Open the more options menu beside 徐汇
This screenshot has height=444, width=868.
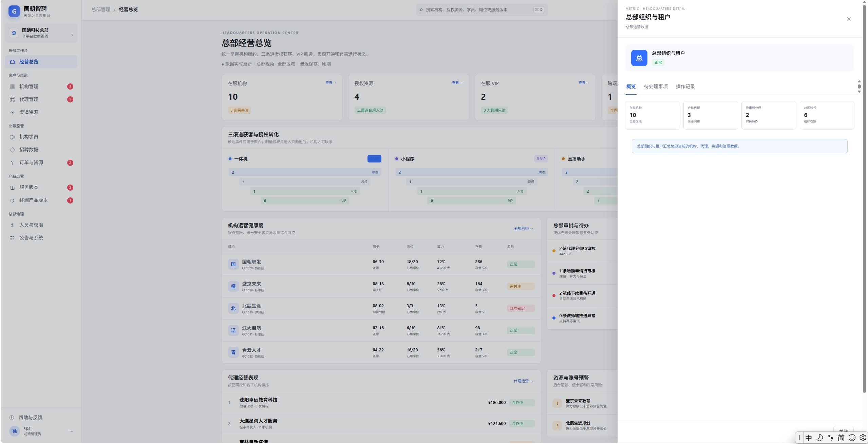[x=71, y=431]
